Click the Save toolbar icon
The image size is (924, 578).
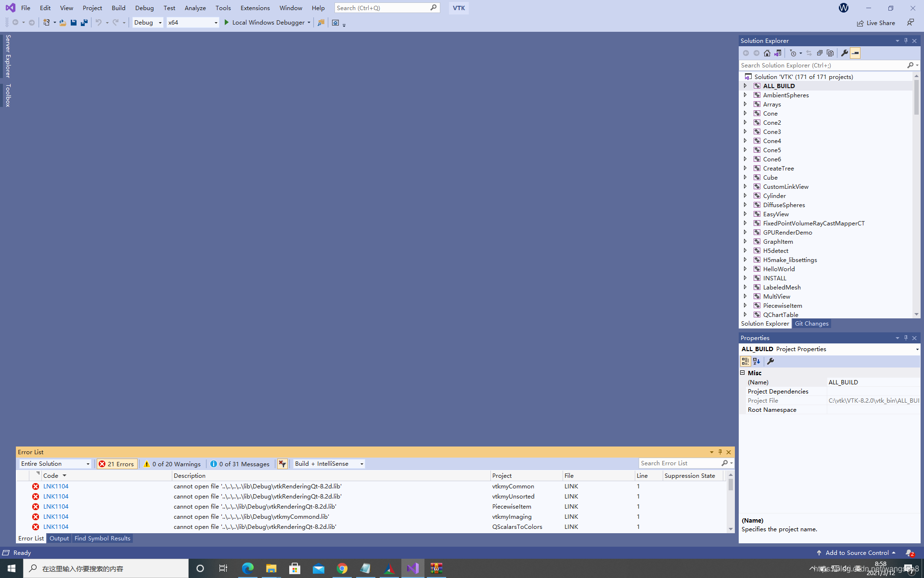(x=73, y=22)
